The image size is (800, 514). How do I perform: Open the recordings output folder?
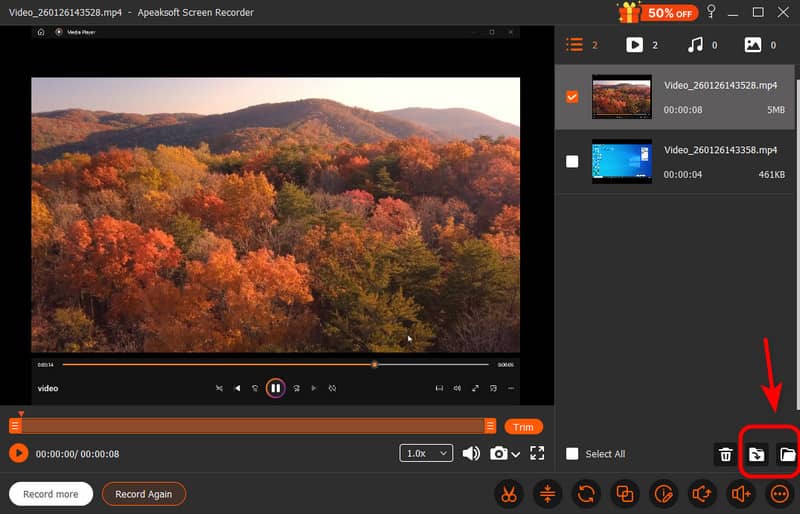(x=787, y=455)
